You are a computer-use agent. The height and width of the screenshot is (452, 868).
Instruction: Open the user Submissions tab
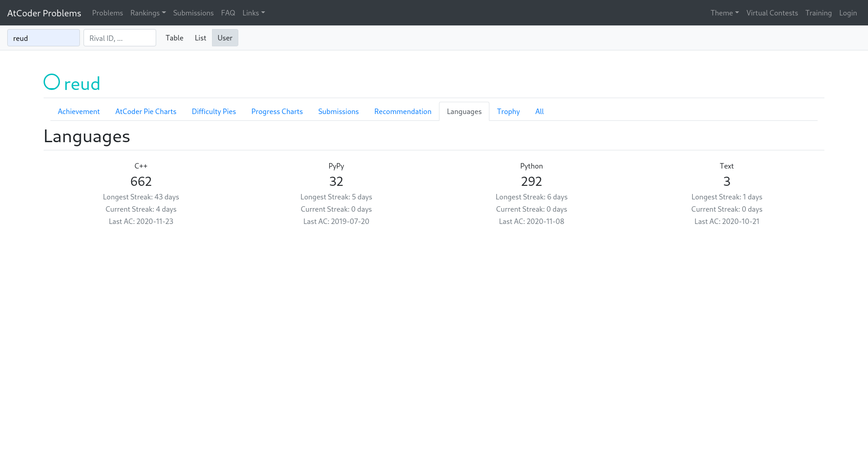coord(338,111)
